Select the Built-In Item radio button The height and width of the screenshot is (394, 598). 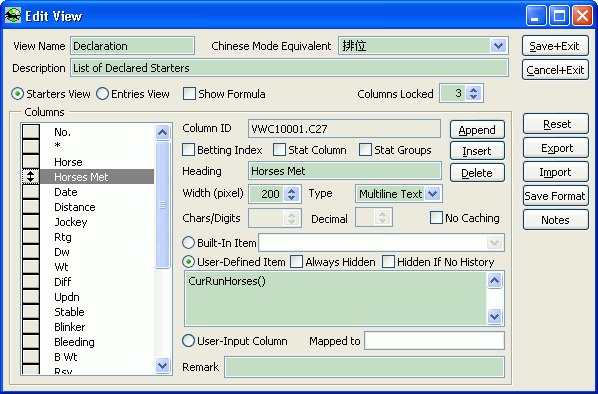[x=188, y=243]
